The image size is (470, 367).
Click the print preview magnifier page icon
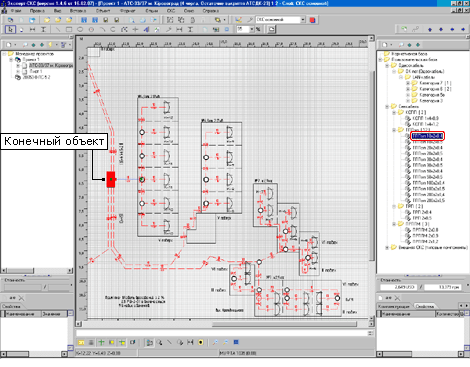[x=132, y=20]
